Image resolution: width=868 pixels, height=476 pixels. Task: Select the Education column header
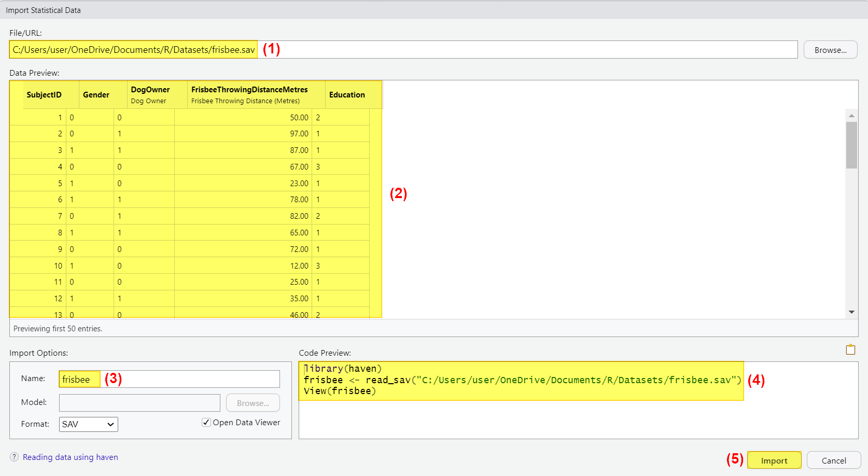pos(354,94)
